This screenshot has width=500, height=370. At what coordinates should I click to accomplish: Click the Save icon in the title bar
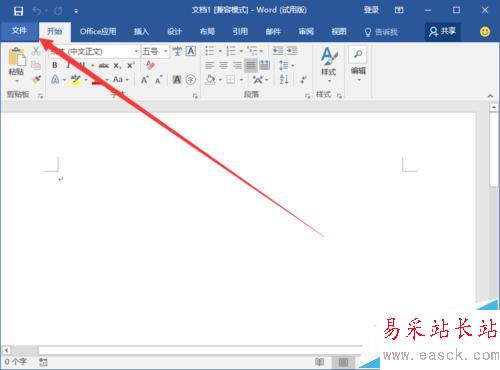coord(18,11)
